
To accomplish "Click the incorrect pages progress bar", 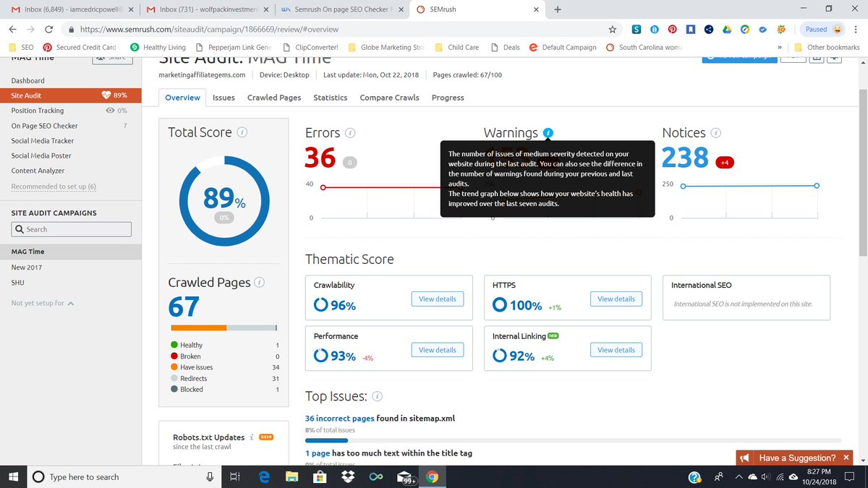I will click(573, 440).
